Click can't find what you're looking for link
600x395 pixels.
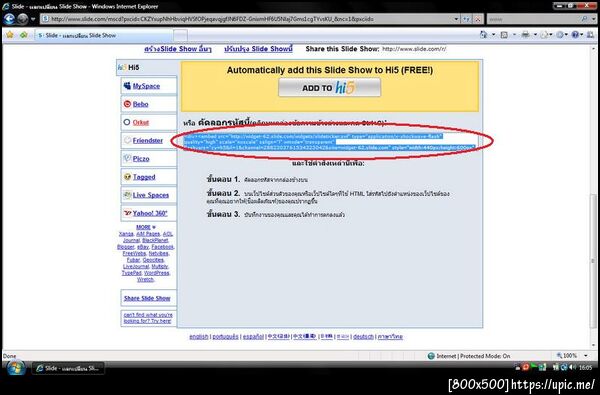(148, 318)
